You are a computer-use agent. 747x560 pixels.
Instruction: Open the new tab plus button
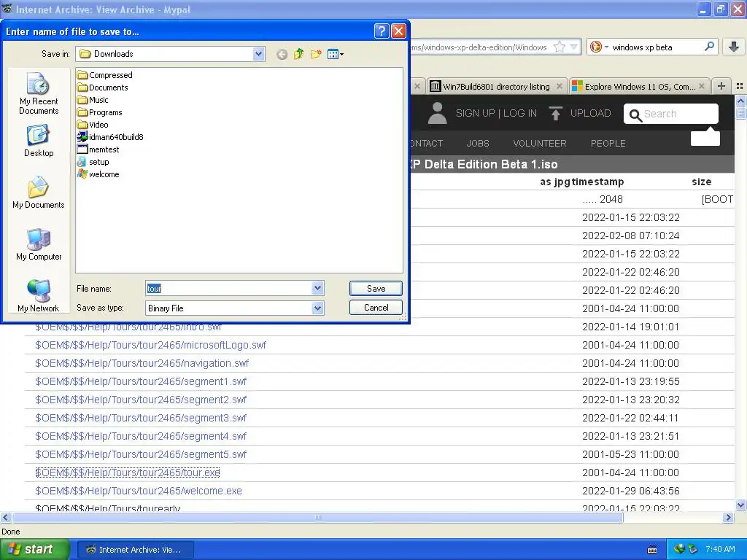coord(721,86)
